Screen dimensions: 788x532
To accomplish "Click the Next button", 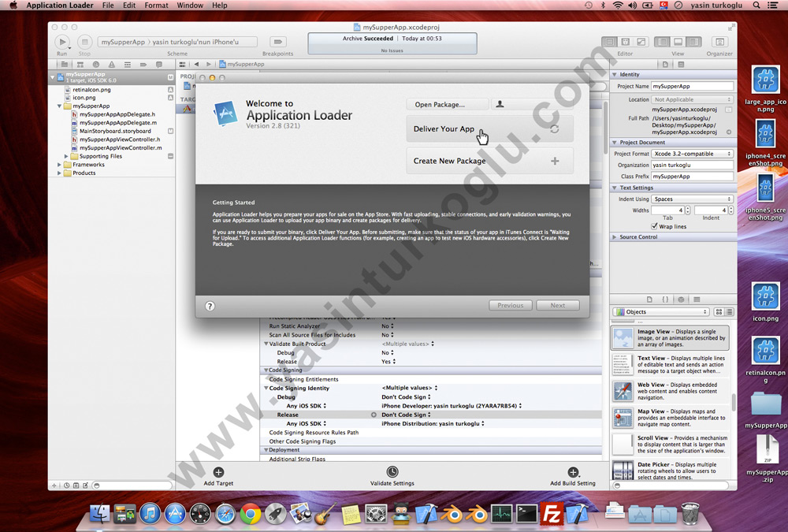I will click(x=558, y=305).
